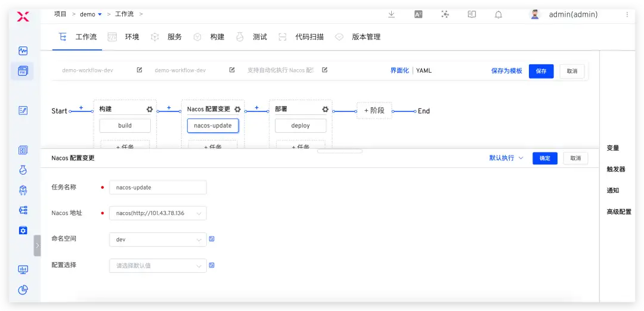Select the nacos-update task
The width and height of the screenshot is (644, 311).
pos(213,126)
